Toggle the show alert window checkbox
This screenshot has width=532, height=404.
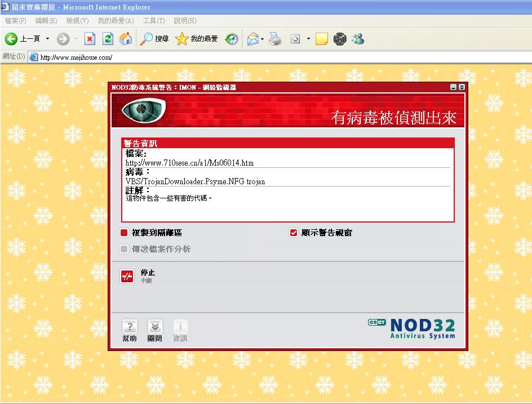pos(294,233)
